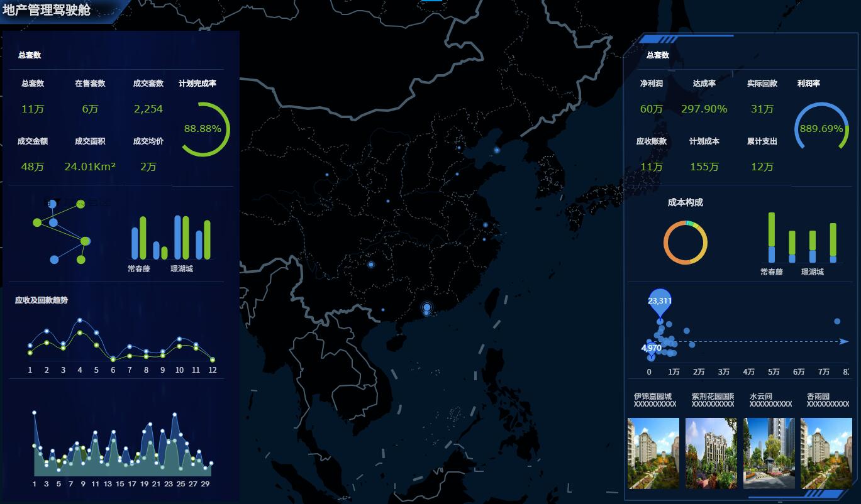Image resolution: width=861 pixels, height=504 pixels.
Task: Select the 应收账款 label
Action: 652,141
